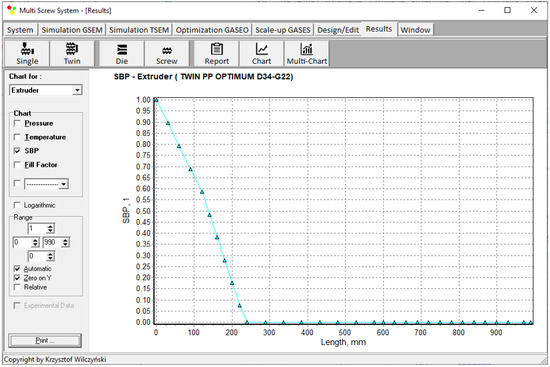The height and width of the screenshot is (367, 550).
Task: Uncheck the SBP chart checkbox
Action: (17, 151)
